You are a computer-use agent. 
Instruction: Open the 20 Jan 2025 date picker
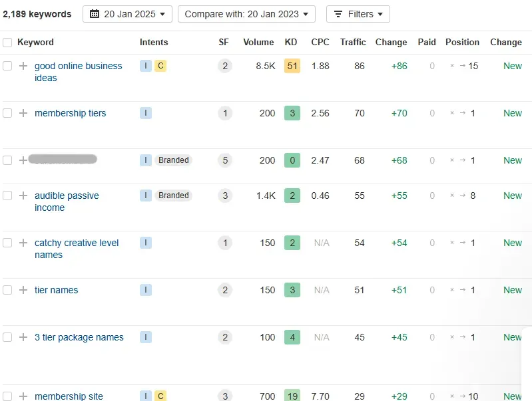(x=127, y=14)
